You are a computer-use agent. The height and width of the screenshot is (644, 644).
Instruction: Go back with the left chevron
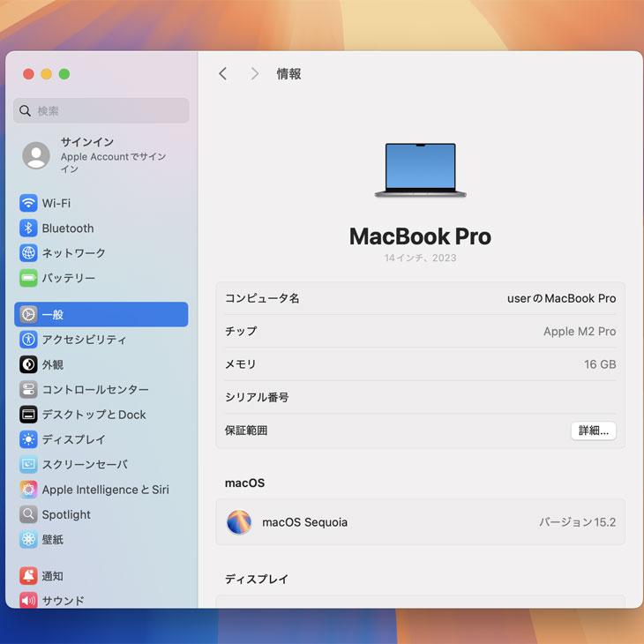pos(223,74)
